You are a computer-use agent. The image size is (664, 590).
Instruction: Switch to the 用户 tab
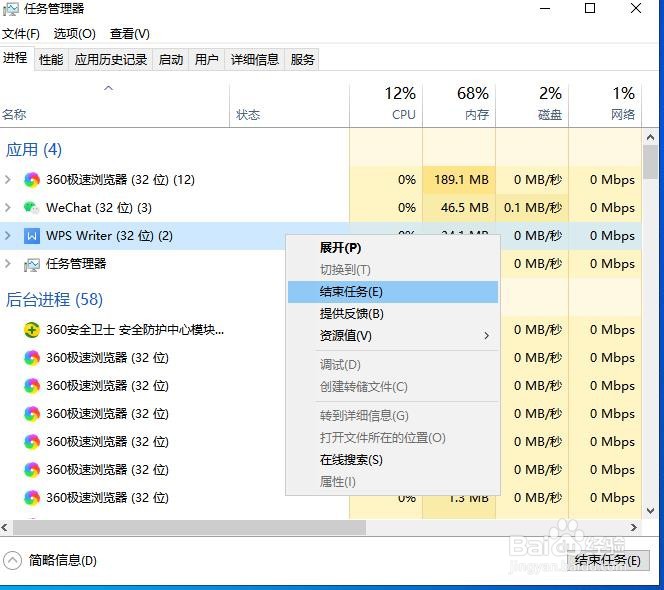click(x=206, y=59)
